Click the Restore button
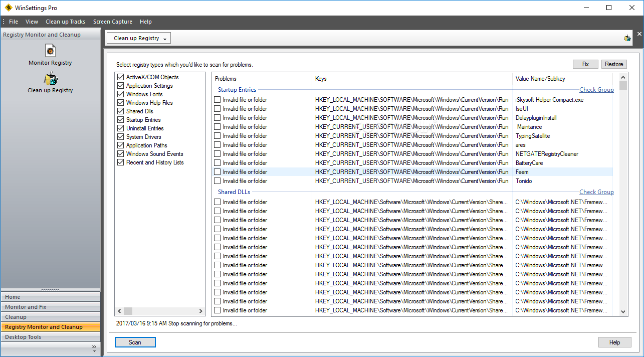Viewport: 644px width, 357px height. pyautogui.click(x=614, y=64)
